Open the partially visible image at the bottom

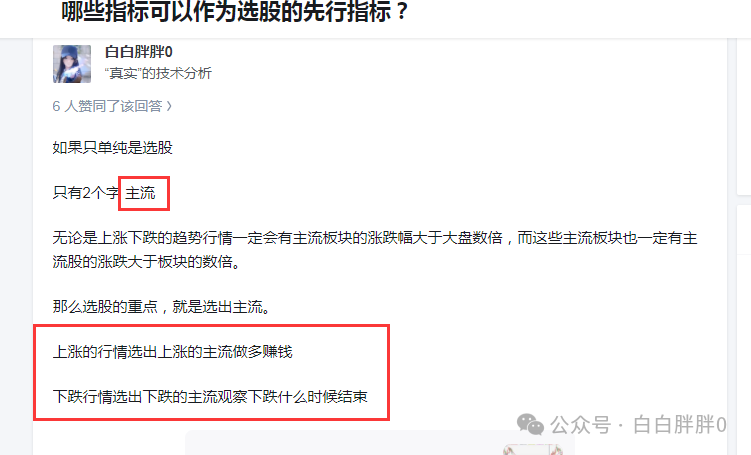[x=380, y=443]
